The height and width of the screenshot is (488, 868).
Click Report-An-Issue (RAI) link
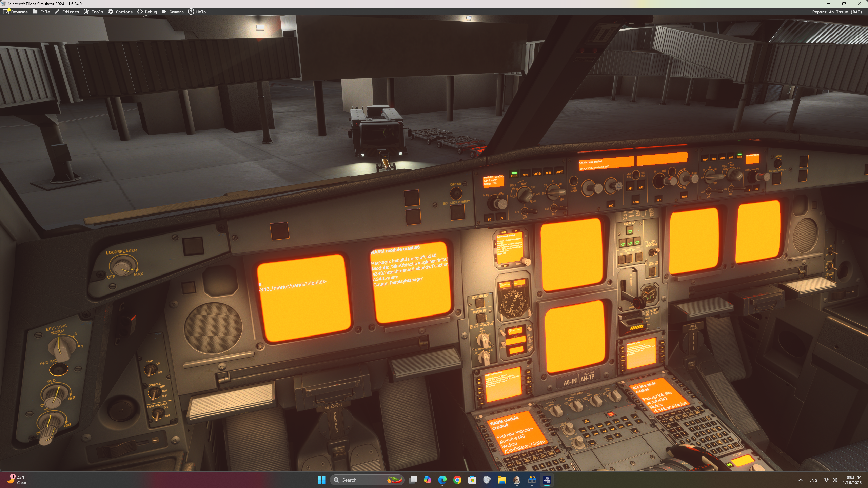tap(836, 12)
